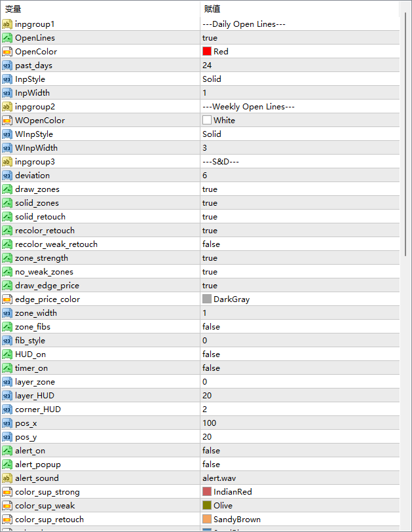This screenshot has height=532, width=412.
Task: Click the color icon beside WOpenColor
Action: coord(7,121)
